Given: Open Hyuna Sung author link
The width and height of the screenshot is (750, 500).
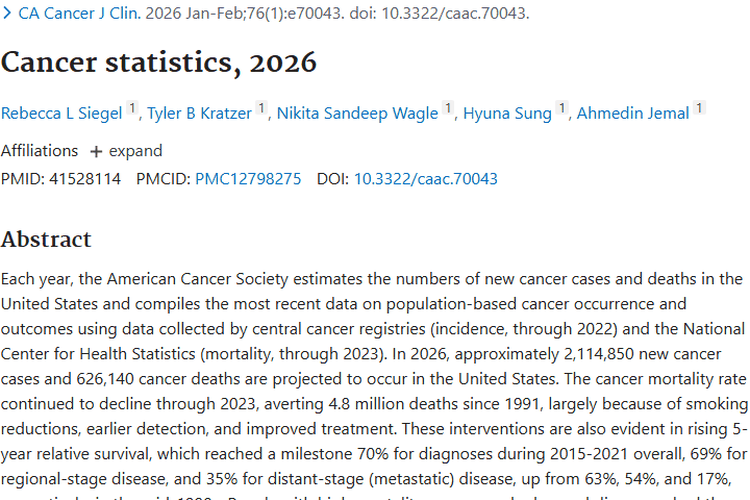Looking at the screenshot, I should click(507, 113).
